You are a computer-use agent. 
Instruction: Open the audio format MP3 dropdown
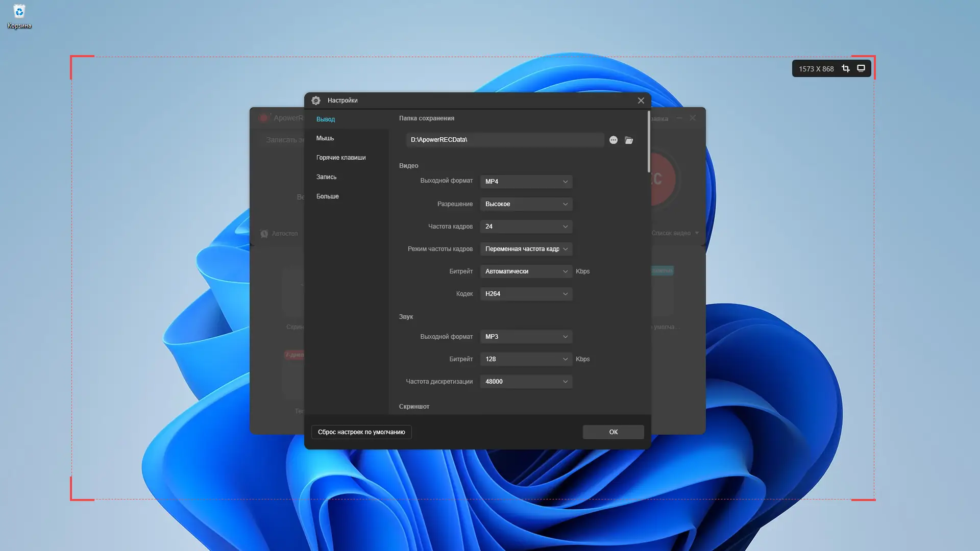click(x=526, y=337)
